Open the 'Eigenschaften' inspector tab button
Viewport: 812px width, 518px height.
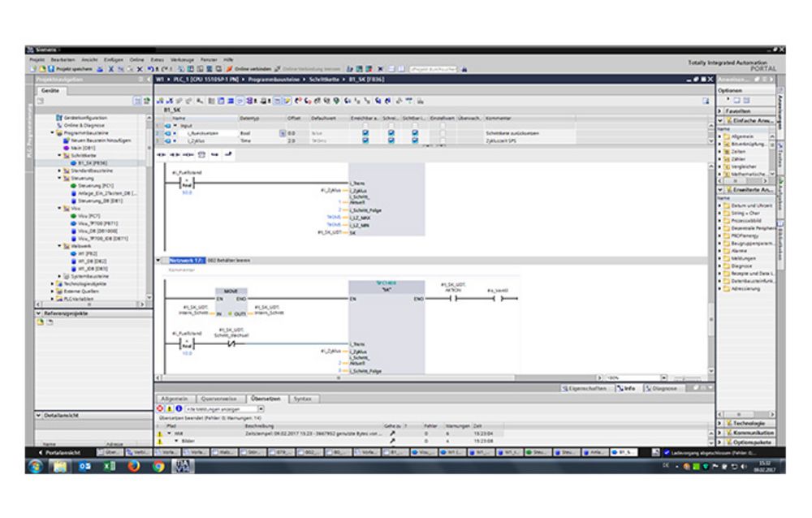pyautogui.click(x=588, y=389)
